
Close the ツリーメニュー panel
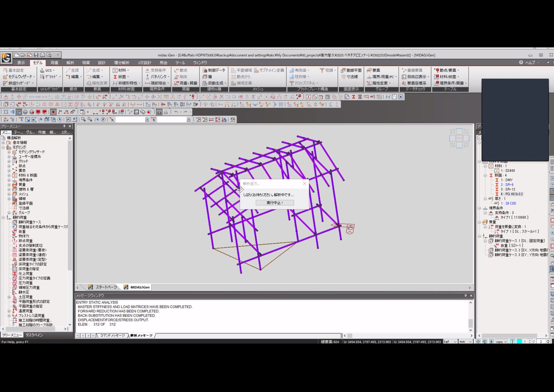click(70, 126)
